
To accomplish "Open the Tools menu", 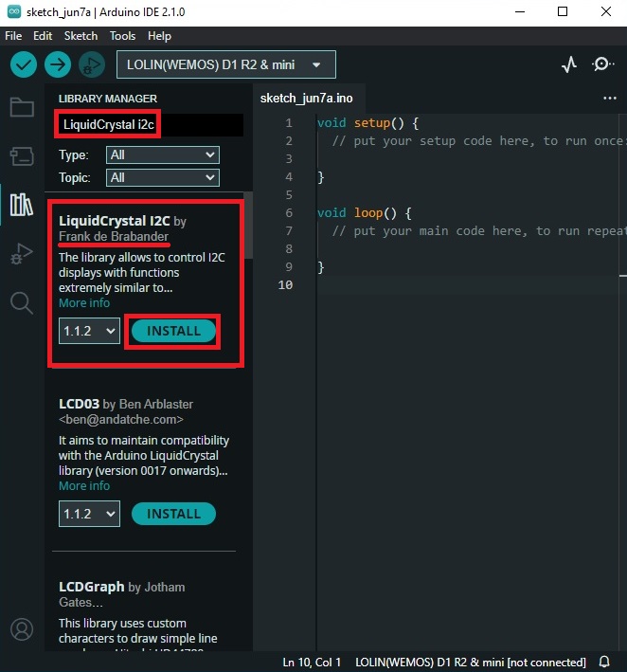I will point(122,36).
